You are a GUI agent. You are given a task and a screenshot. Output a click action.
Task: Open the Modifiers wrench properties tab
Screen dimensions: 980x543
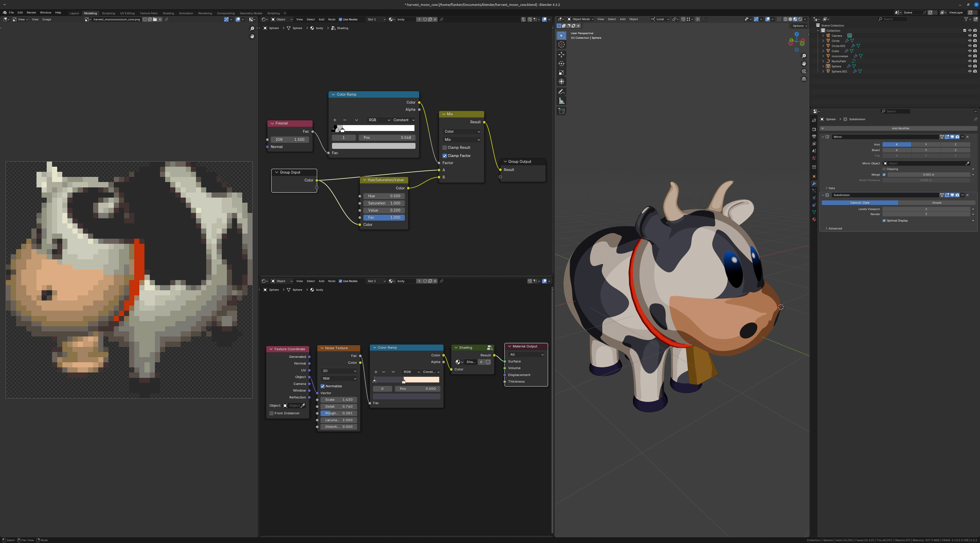pos(814,184)
